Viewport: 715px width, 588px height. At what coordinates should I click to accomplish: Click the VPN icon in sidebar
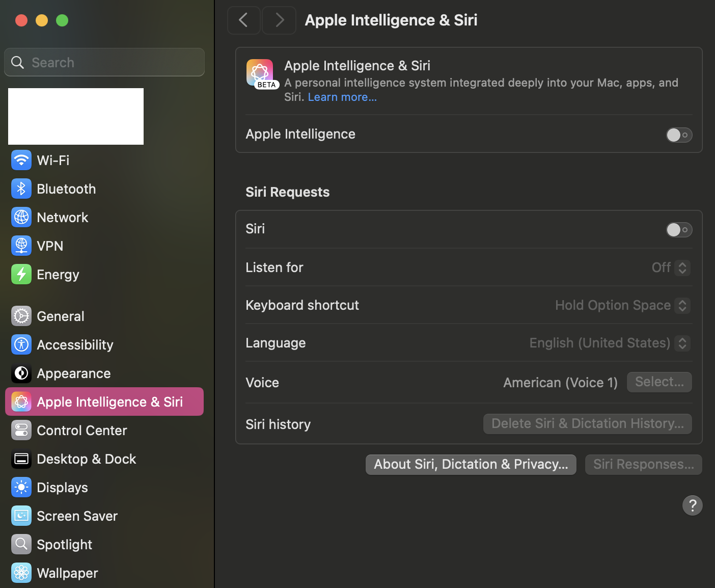pyautogui.click(x=21, y=246)
